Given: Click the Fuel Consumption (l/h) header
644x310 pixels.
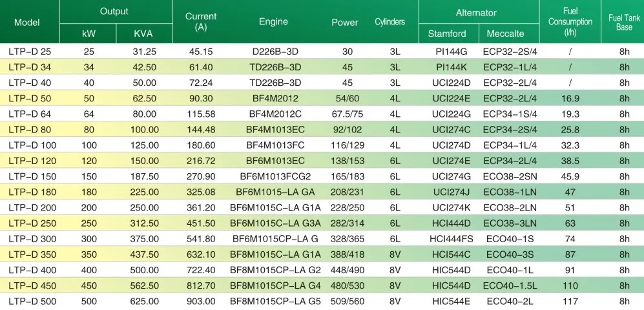Looking at the screenshot, I should click(x=570, y=22).
